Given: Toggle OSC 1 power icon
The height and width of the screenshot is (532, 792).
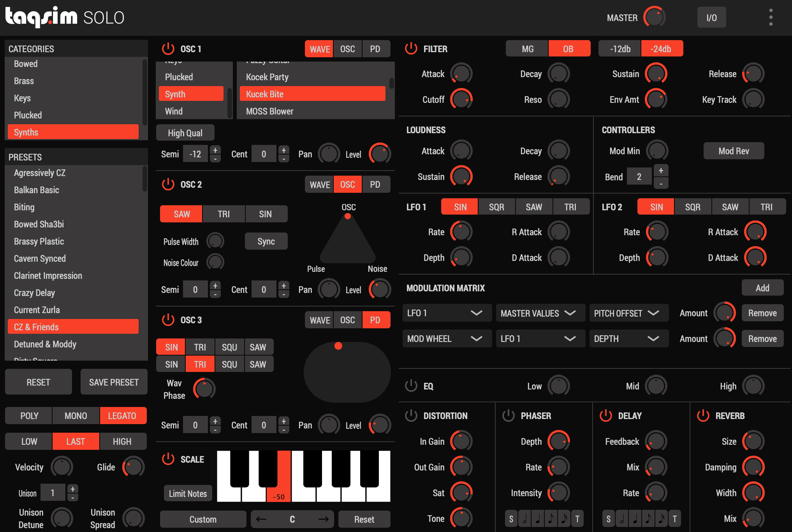Looking at the screenshot, I should point(168,49).
